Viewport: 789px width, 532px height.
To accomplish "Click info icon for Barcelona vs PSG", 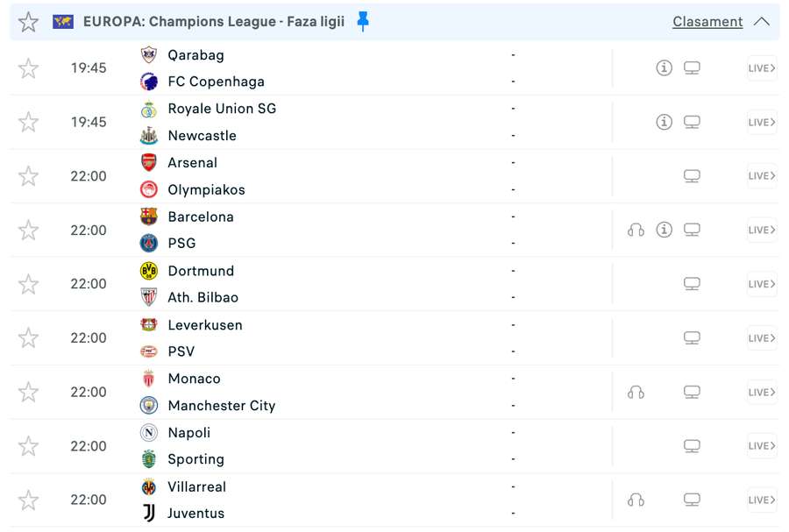I will click(665, 230).
